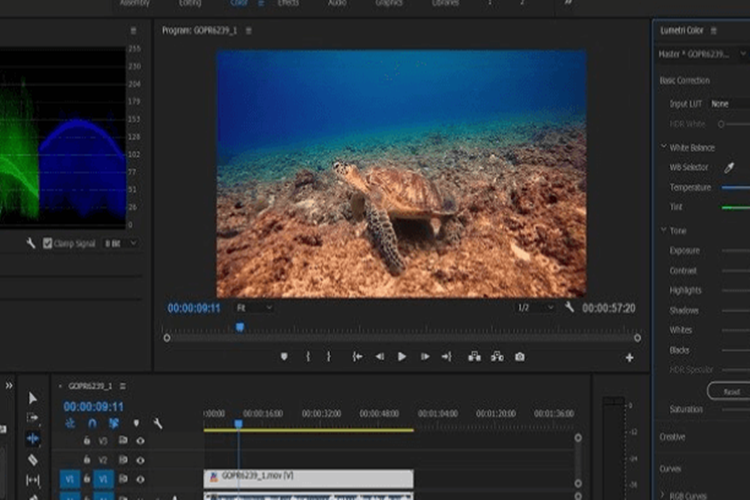The width and height of the screenshot is (750, 500).
Task: Open the Curves section
Action: [x=670, y=469]
